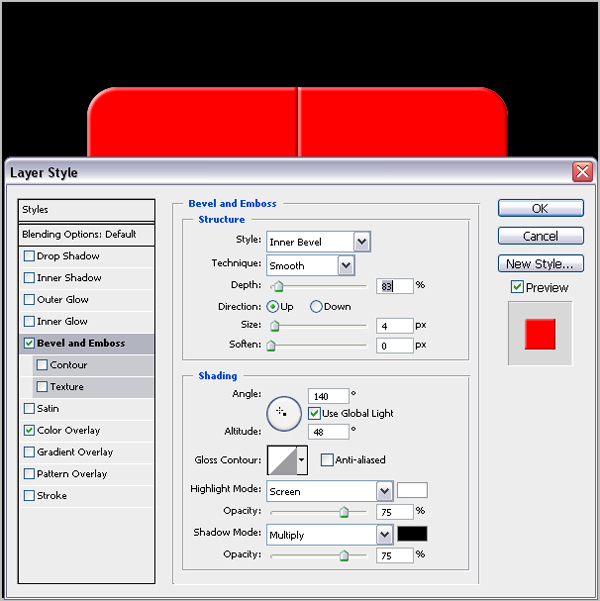This screenshot has width=600, height=601.
Task: Toggle Use Global Light checkbox
Action: click(x=314, y=413)
